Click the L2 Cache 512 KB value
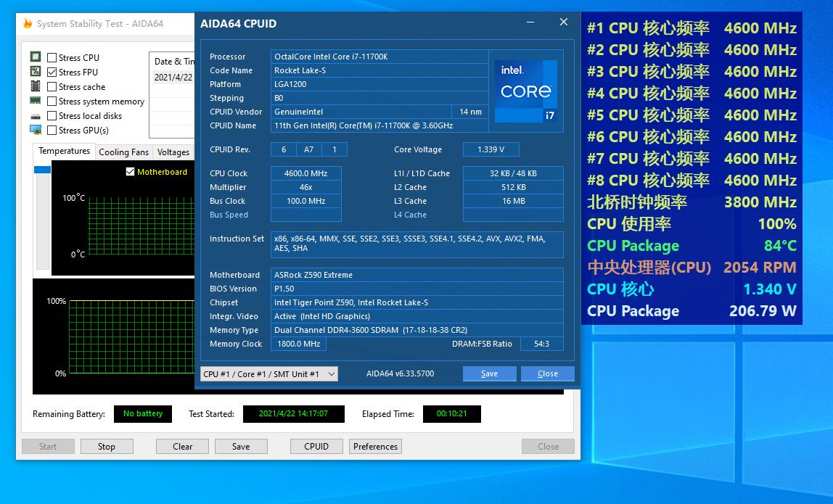The width and height of the screenshot is (833, 504). pyautogui.click(x=513, y=187)
